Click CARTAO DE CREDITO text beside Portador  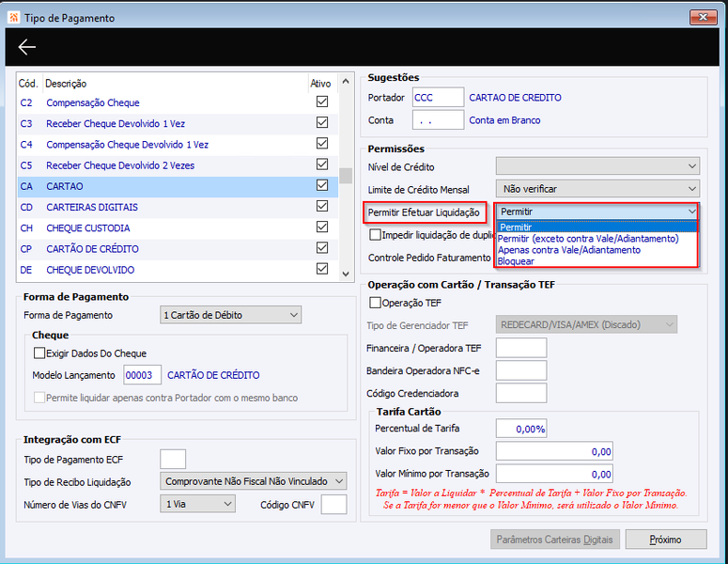click(x=516, y=98)
